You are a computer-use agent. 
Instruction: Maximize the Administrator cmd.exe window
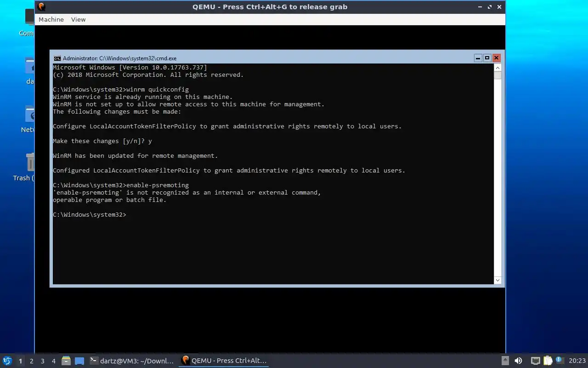pyautogui.click(x=487, y=58)
